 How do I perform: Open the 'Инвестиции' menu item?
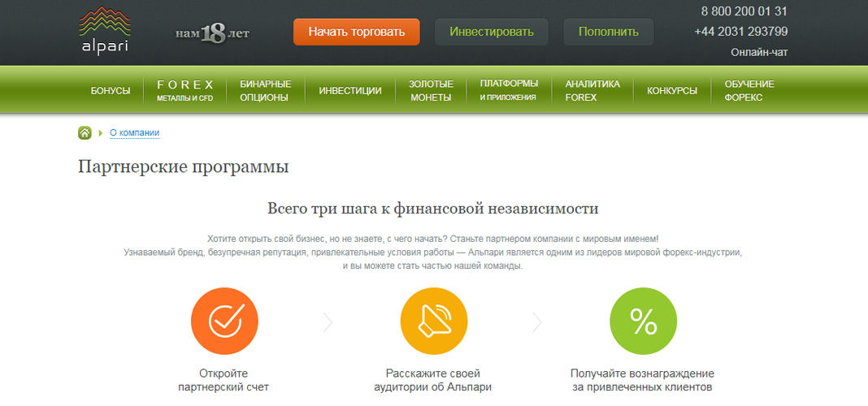[x=350, y=91]
